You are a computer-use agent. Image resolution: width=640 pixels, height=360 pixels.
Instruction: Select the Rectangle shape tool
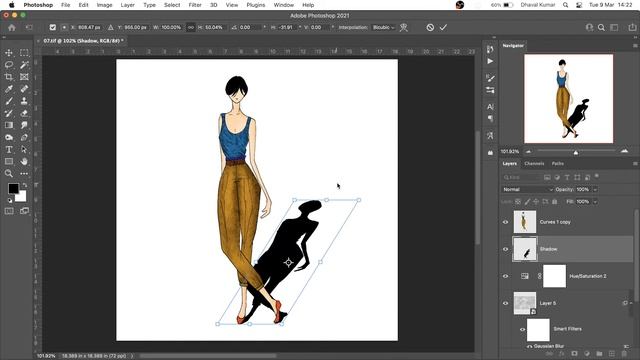pos(9,162)
